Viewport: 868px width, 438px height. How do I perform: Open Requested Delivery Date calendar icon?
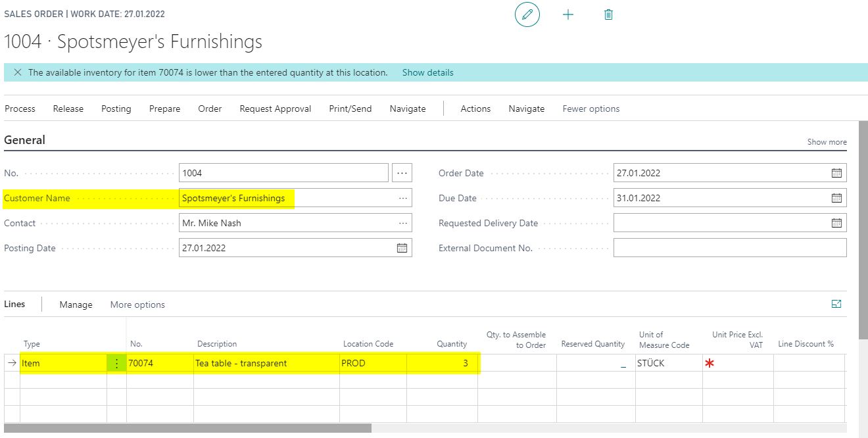[836, 223]
